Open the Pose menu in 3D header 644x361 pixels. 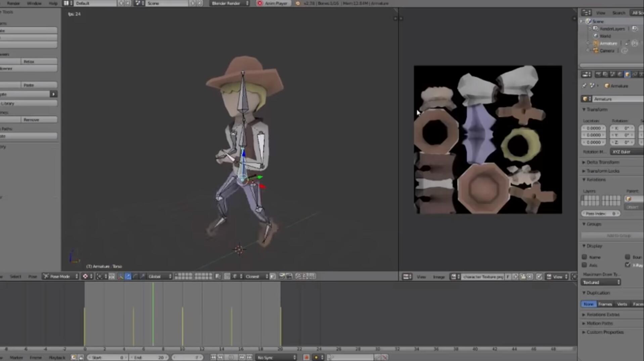pyautogui.click(x=33, y=276)
